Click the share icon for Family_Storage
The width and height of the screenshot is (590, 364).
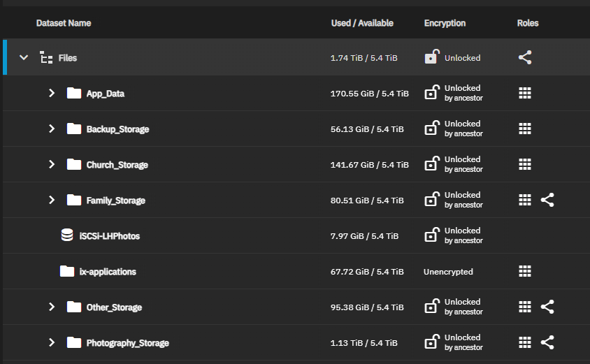click(x=547, y=200)
